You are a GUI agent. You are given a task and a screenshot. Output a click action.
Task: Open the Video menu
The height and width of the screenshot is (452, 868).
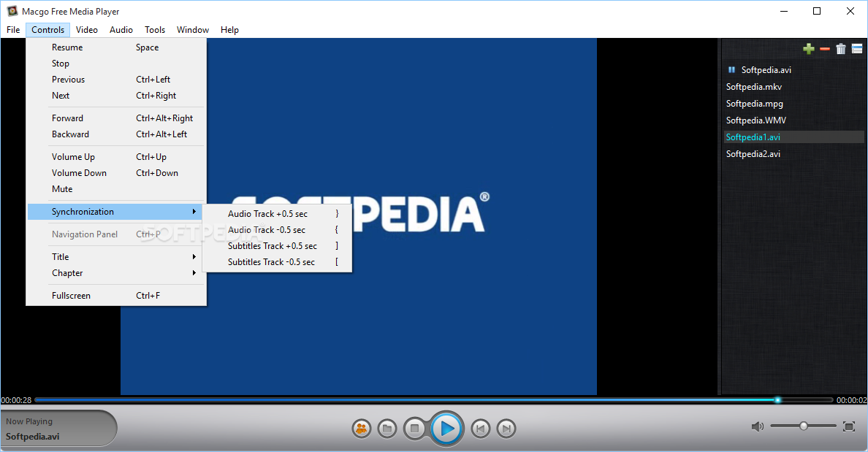click(x=87, y=30)
